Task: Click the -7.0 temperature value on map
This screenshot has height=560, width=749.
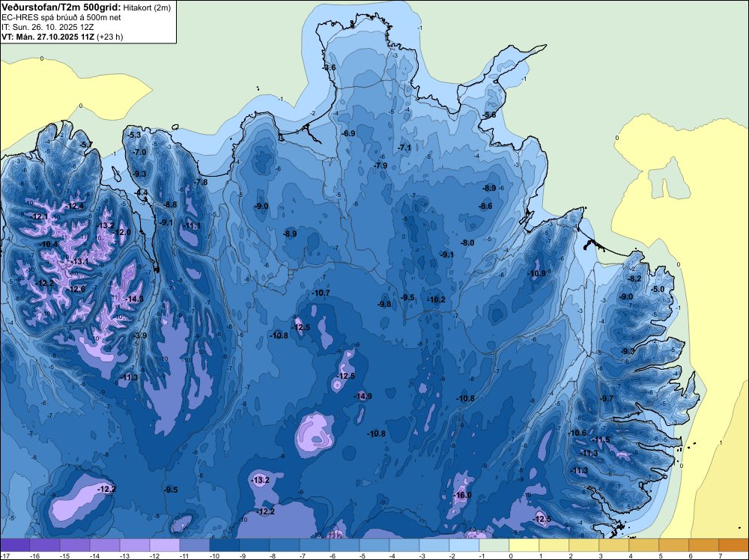Action: pos(139,152)
